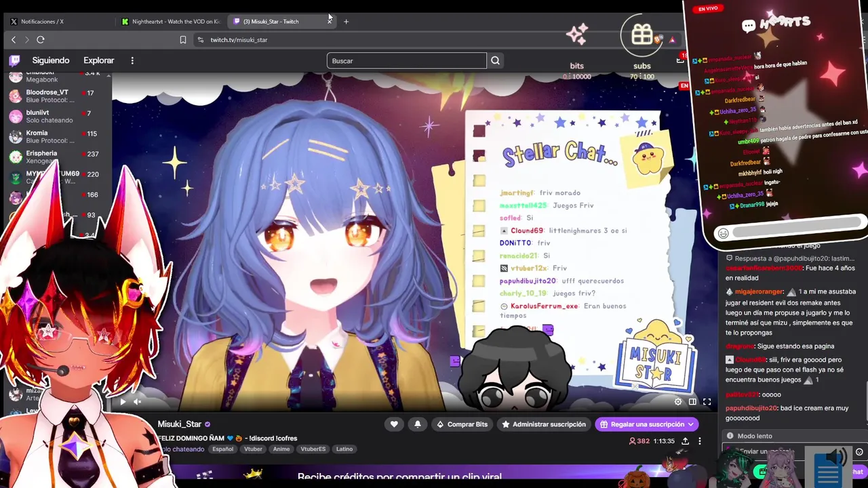This screenshot has height=488, width=868.
Task: Click the subs goal progress 70 : 100
Action: [642, 77]
